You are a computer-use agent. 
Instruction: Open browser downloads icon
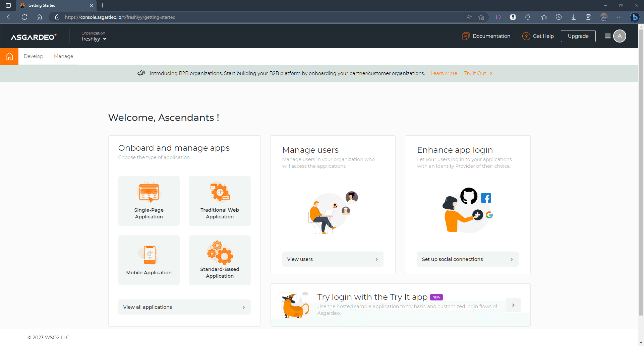(574, 17)
